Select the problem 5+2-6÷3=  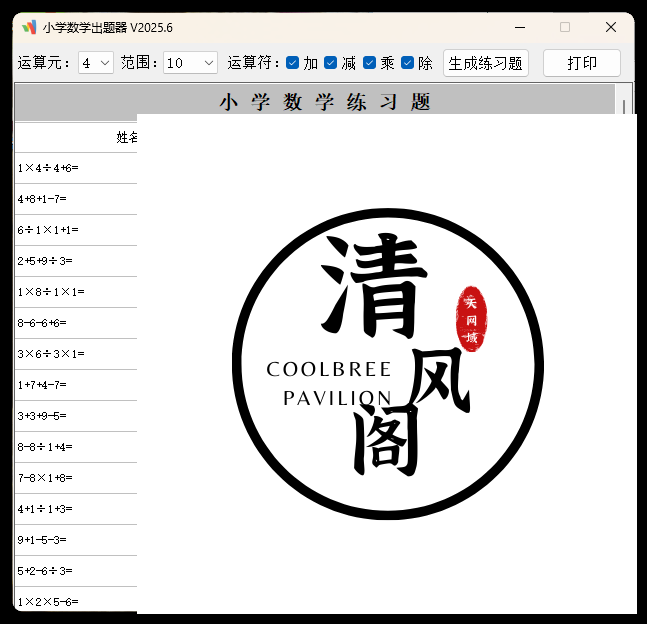click(45, 571)
